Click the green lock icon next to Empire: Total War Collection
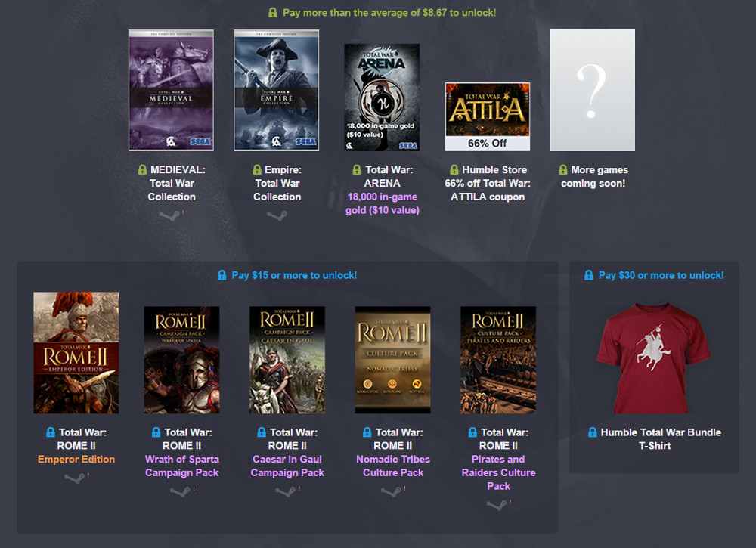The height and width of the screenshot is (548, 756). coord(257,169)
